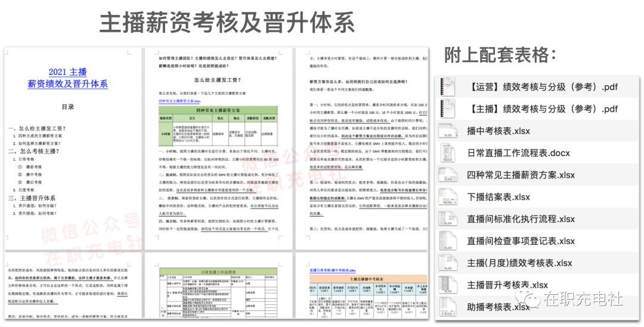Jump to contents item 二、怎么考核主播？

tap(36, 151)
